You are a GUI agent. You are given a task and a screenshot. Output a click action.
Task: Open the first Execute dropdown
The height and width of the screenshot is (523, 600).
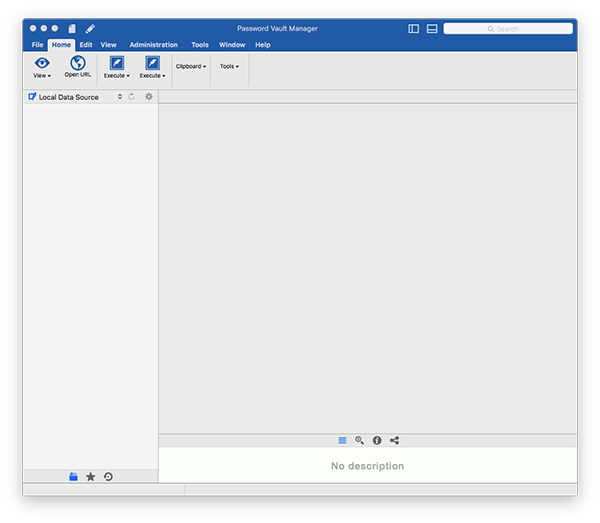click(117, 67)
